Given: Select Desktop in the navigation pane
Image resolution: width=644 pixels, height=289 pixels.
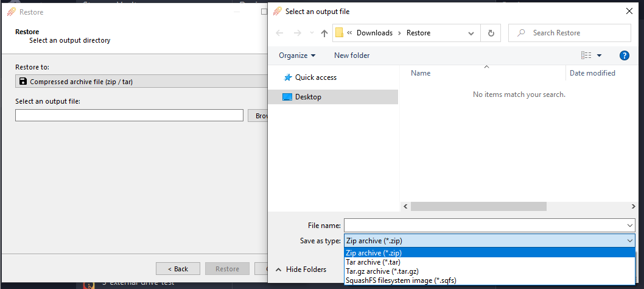Looking at the screenshot, I should pyautogui.click(x=308, y=97).
